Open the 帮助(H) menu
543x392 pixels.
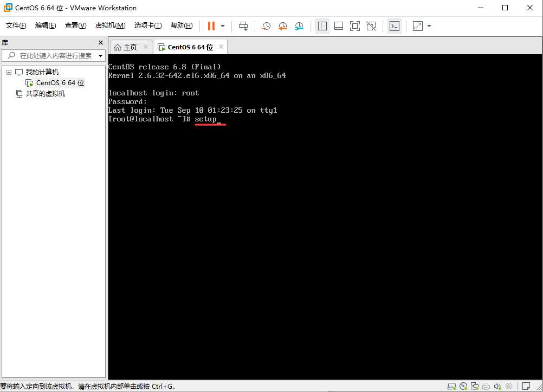coord(182,25)
